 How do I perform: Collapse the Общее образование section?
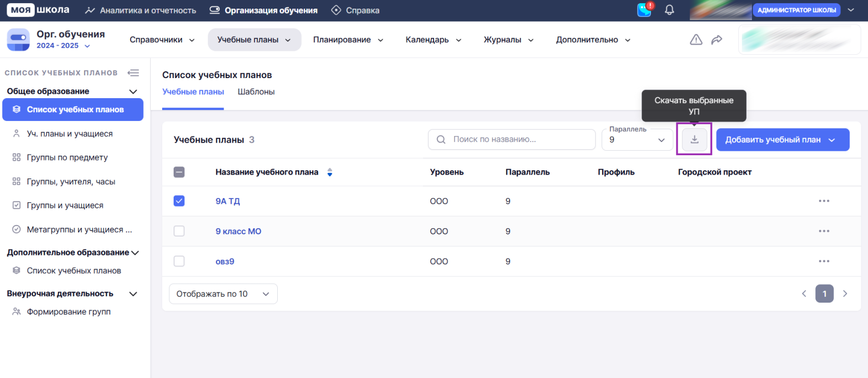pyautogui.click(x=133, y=92)
